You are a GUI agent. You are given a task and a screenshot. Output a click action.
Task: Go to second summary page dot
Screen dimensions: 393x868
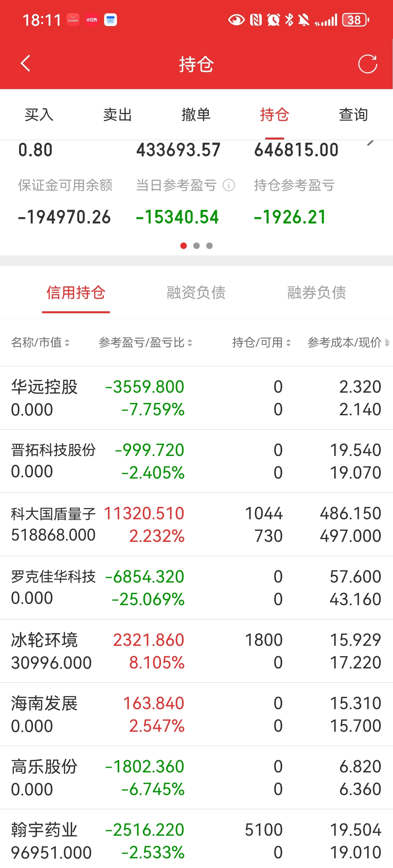tap(196, 246)
